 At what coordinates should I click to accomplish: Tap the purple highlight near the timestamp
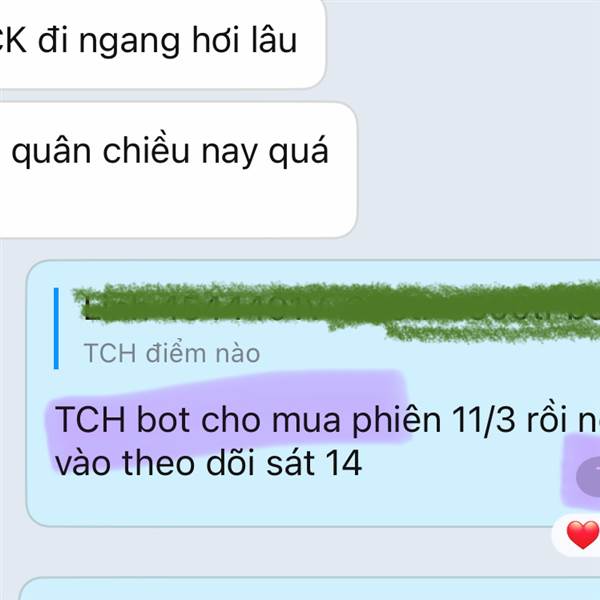pyautogui.click(x=581, y=471)
